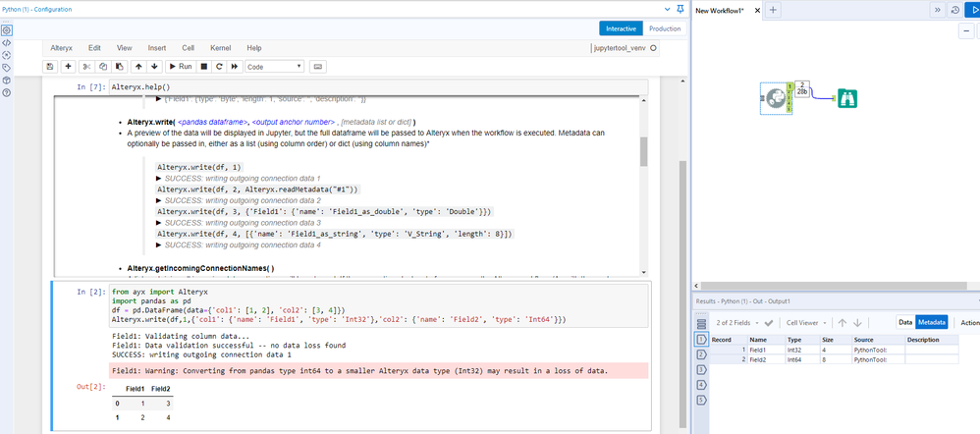The width and height of the screenshot is (980, 434).
Task: Show all messages list icon in Results
Action: [701, 323]
